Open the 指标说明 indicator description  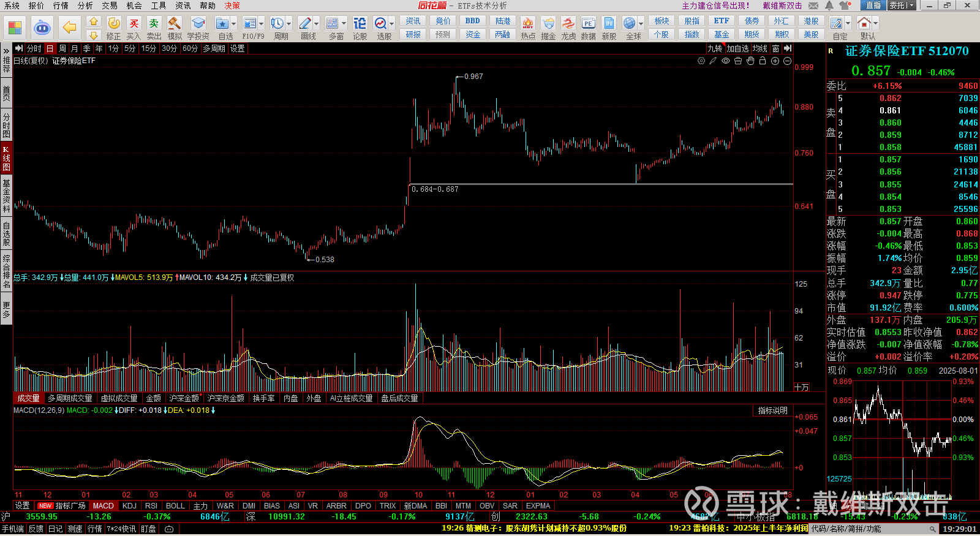click(x=772, y=410)
